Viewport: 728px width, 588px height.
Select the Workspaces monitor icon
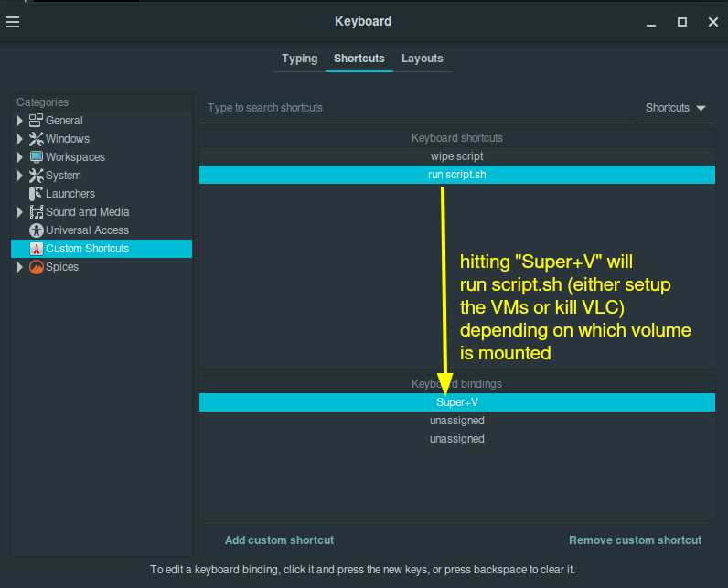coord(36,157)
